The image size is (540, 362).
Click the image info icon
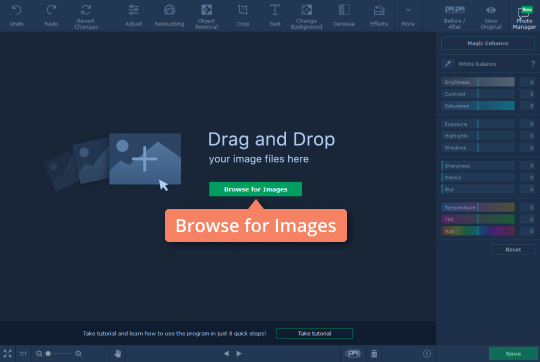coord(427,353)
